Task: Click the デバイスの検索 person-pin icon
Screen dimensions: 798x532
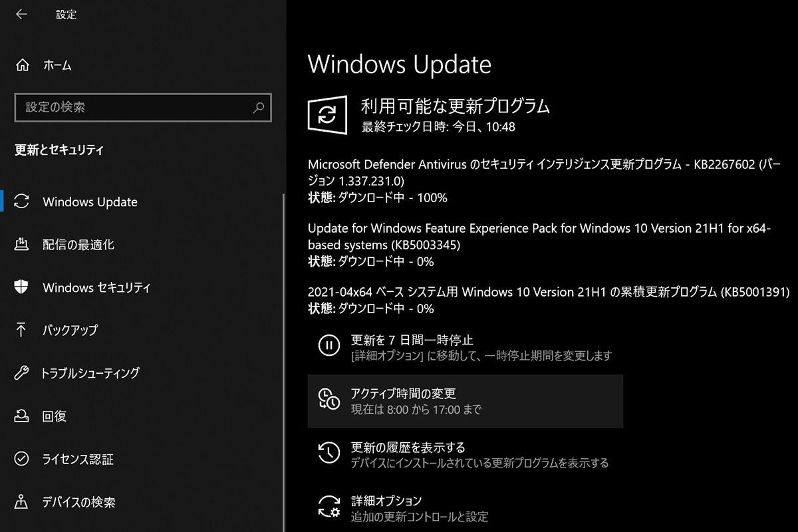Action: point(22,501)
